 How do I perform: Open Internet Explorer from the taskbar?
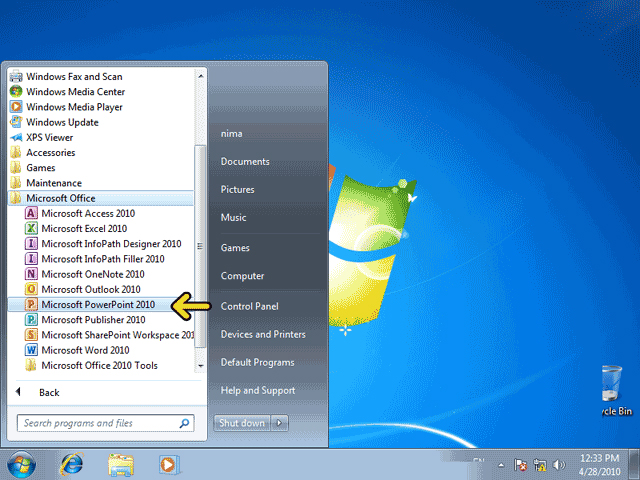click(72, 464)
